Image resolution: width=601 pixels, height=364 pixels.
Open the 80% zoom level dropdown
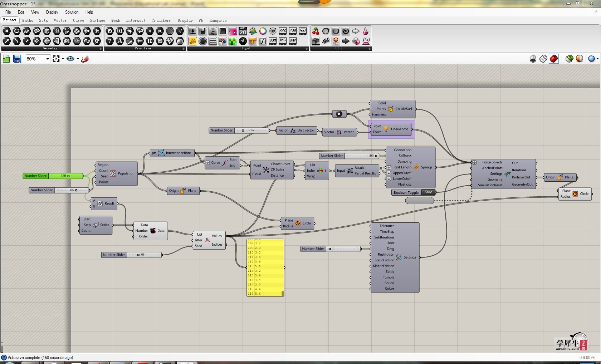(48, 59)
